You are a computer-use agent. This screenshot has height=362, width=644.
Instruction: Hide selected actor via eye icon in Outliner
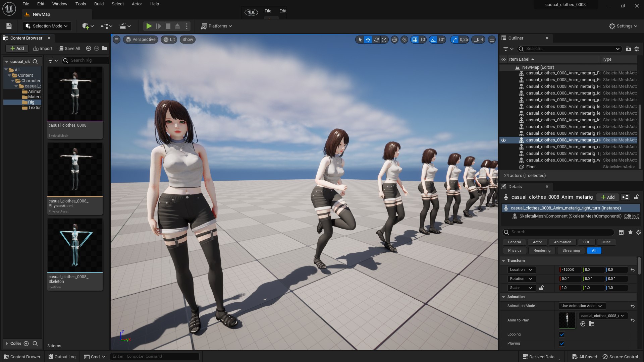pos(503,140)
